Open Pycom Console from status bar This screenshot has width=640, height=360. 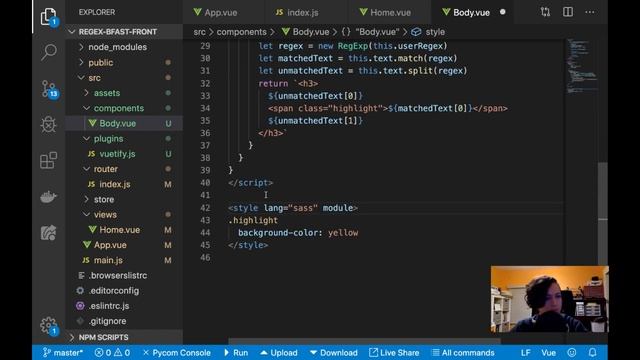tap(177, 353)
